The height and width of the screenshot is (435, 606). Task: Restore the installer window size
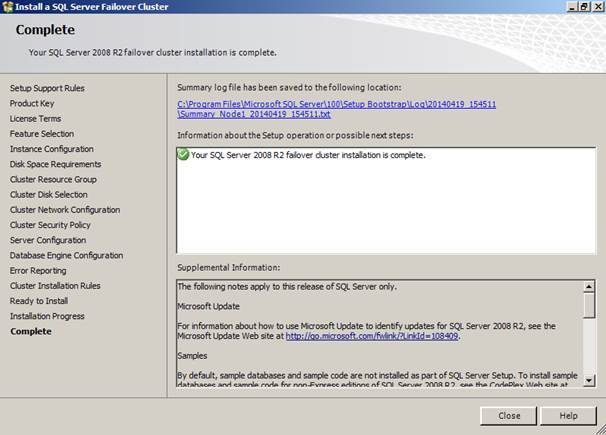pyautogui.click(x=584, y=7)
